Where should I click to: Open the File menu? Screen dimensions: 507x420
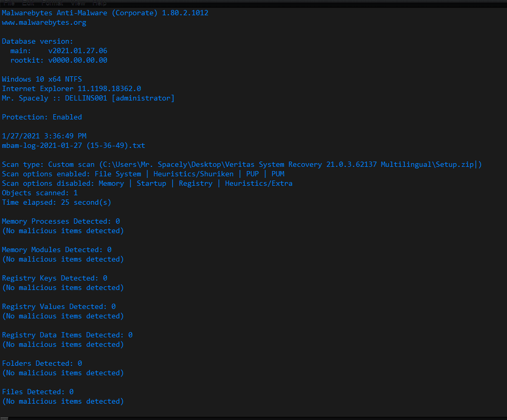9,3
